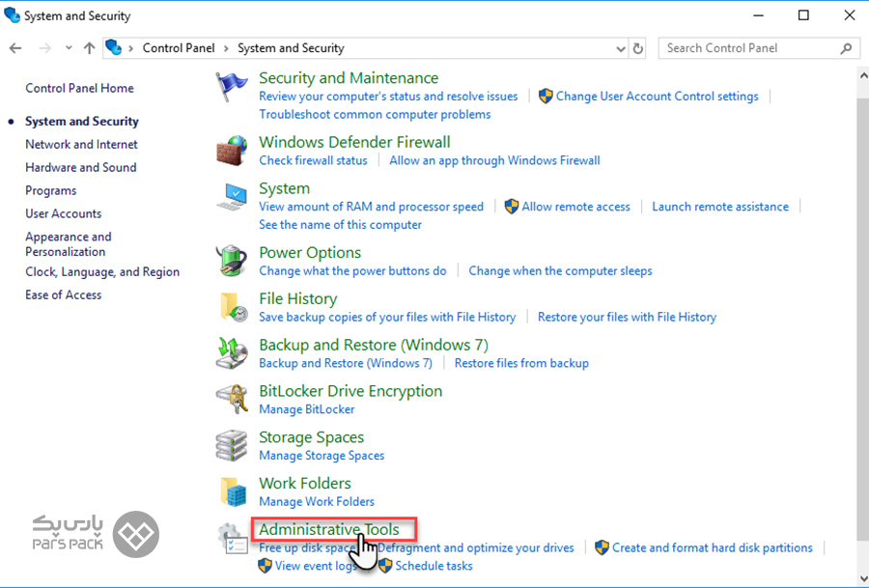869x588 pixels.
Task: Click the Windows Defender Firewall brick wall icon
Action: [232, 151]
